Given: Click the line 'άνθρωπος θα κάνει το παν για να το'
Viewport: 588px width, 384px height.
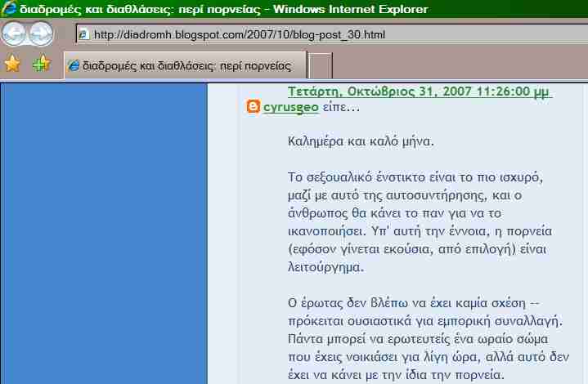Looking at the screenshot, I should click(394, 213).
